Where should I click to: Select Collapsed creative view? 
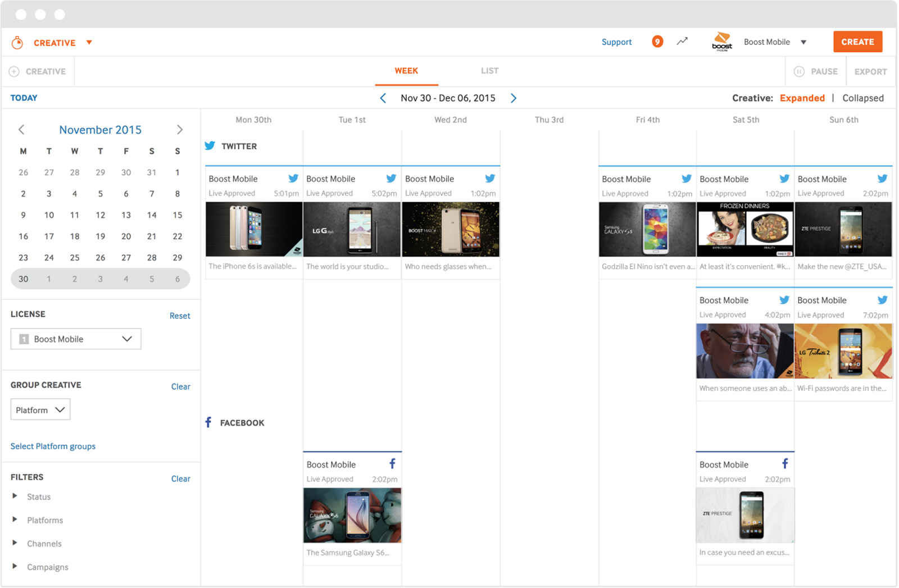[863, 98]
